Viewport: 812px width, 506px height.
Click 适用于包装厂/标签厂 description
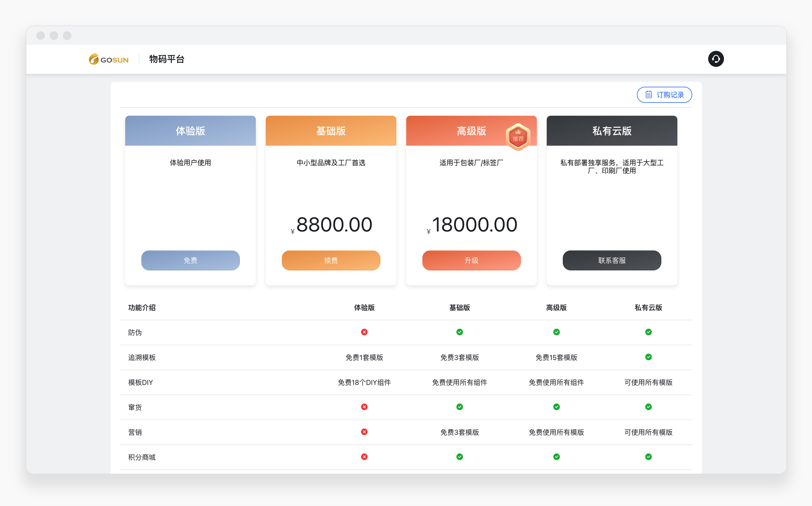[x=471, y=163]
